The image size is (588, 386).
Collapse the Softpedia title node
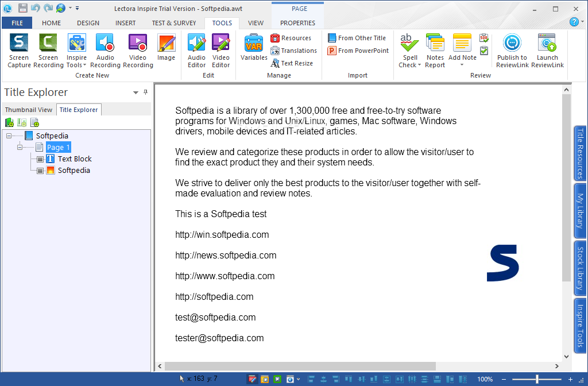point(9,136)
